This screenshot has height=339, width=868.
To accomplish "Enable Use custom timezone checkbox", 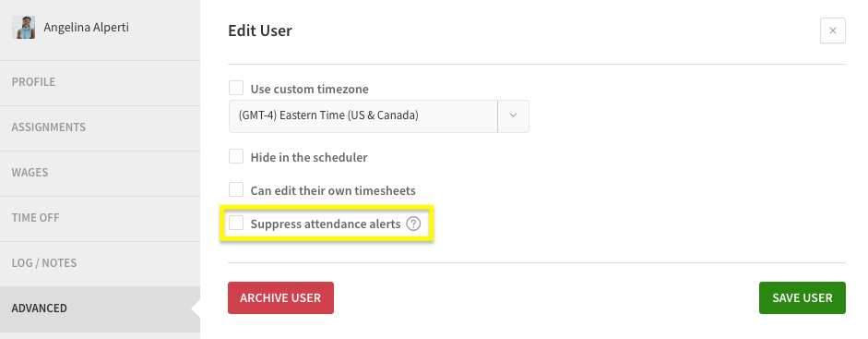I will pos(236,88).
